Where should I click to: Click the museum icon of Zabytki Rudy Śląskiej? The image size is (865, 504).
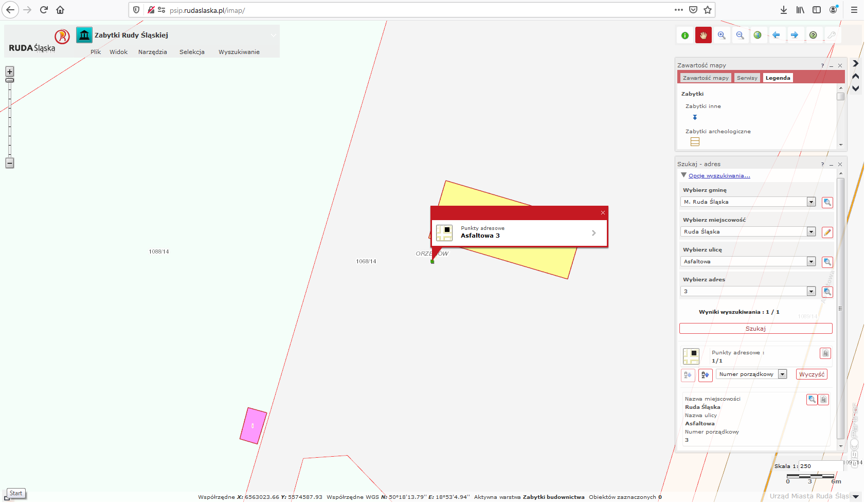pos(84,35)
